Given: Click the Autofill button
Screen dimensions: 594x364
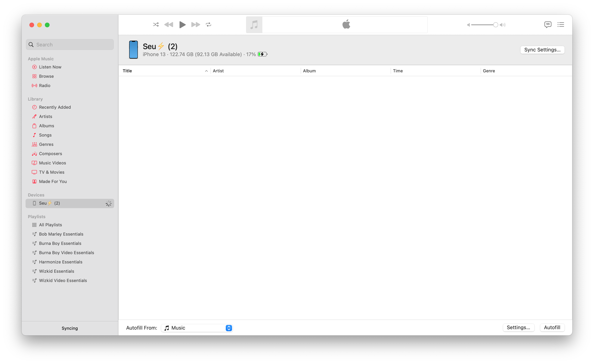Looking at the screenshot, I should (552, 327).
